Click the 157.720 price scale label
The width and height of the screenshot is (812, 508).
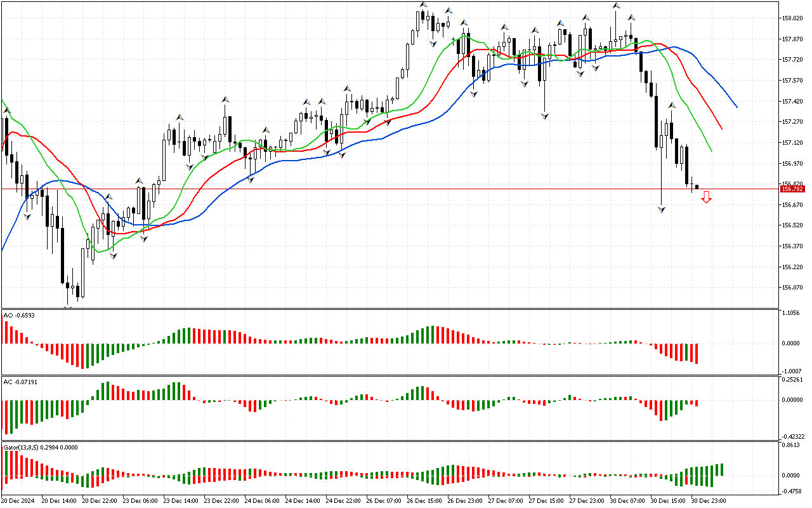coord(794,60)
